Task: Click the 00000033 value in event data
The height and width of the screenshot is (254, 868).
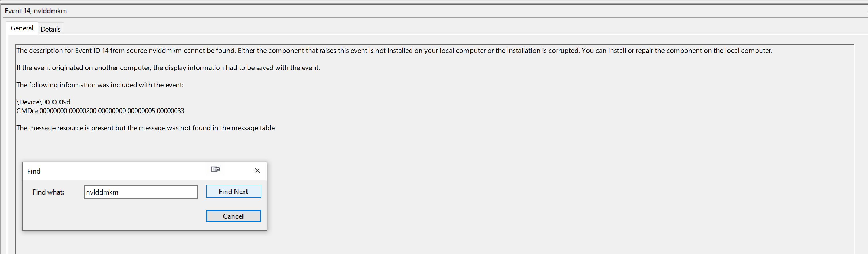Action: tap(171, 111)
